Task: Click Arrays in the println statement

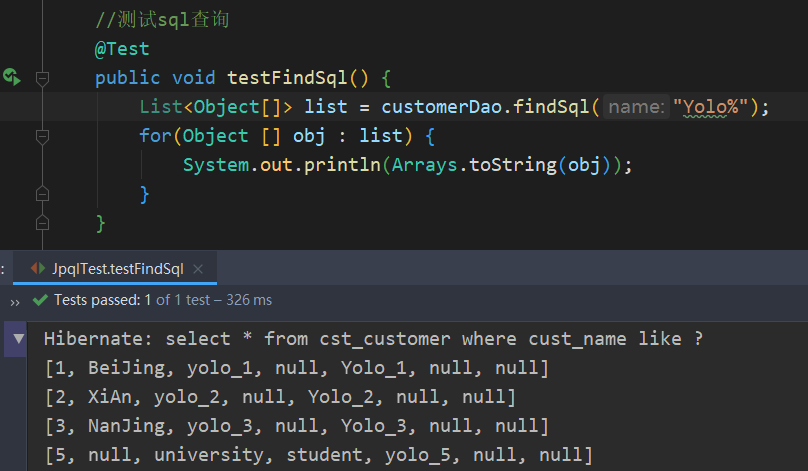Action: [424, 165]
